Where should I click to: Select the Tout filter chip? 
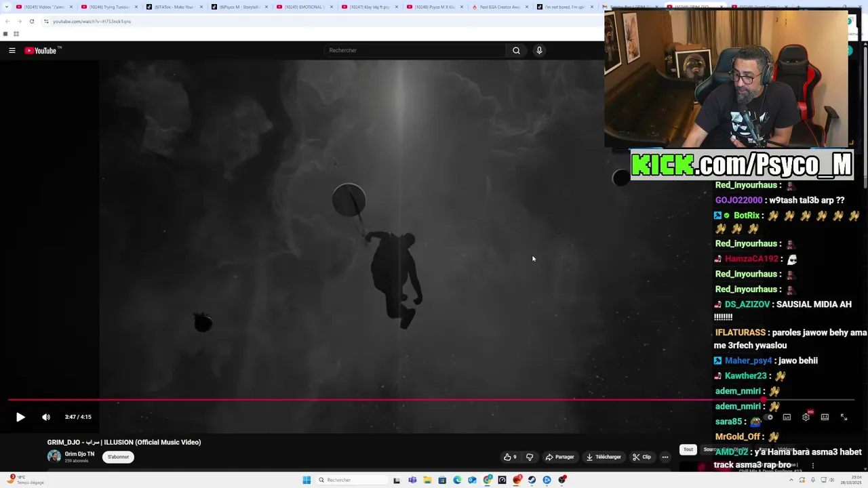[x=688, y=449]
